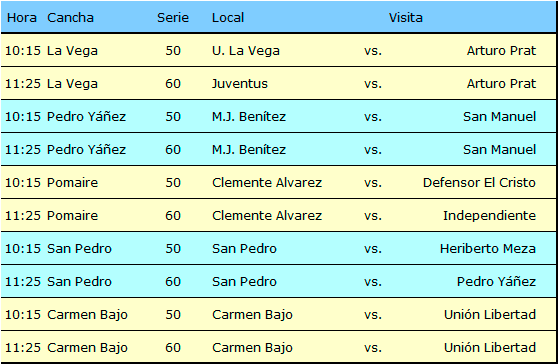Select M.J. Benítez in the series 50 row
This screenshot has width=558, height=364.
249,117
